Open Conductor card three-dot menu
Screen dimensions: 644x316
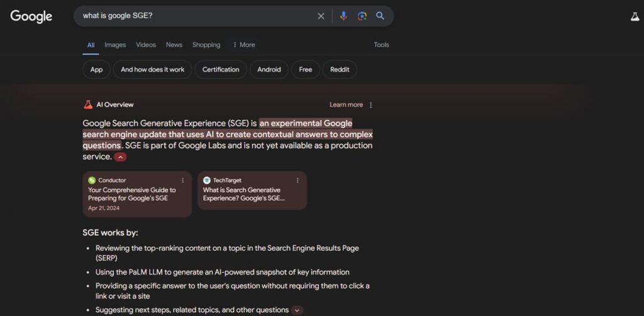(183, 180)
